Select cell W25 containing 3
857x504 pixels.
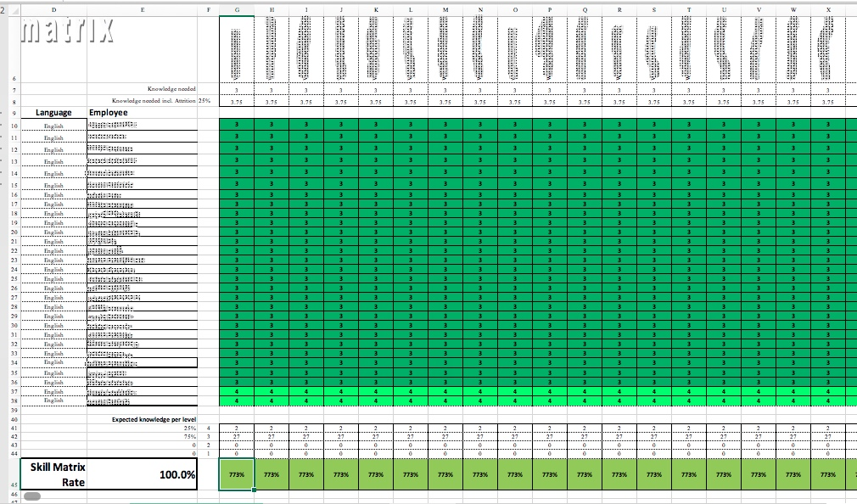click(x=793, y=279)
